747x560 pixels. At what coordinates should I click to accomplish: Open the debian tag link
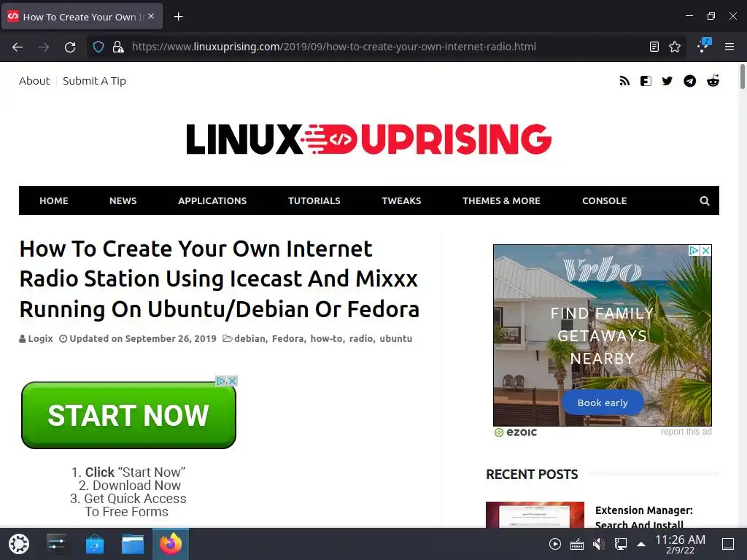point(250,338)
